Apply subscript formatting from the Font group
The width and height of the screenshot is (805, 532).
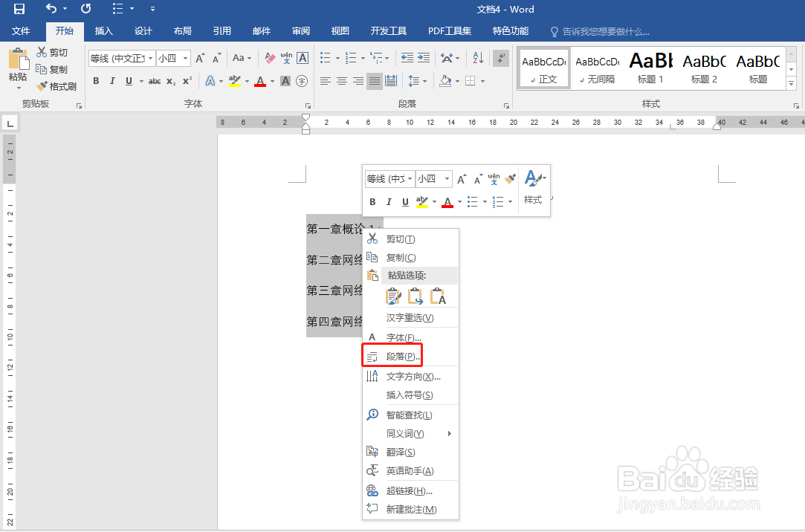pyautogui.click(x=170, y=80)
